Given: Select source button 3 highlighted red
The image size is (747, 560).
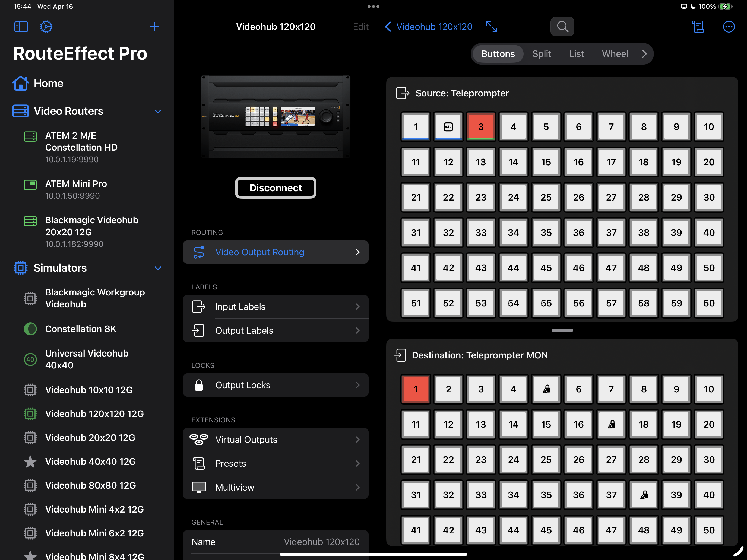Looking at the screenshot, I should click(480, 127).
